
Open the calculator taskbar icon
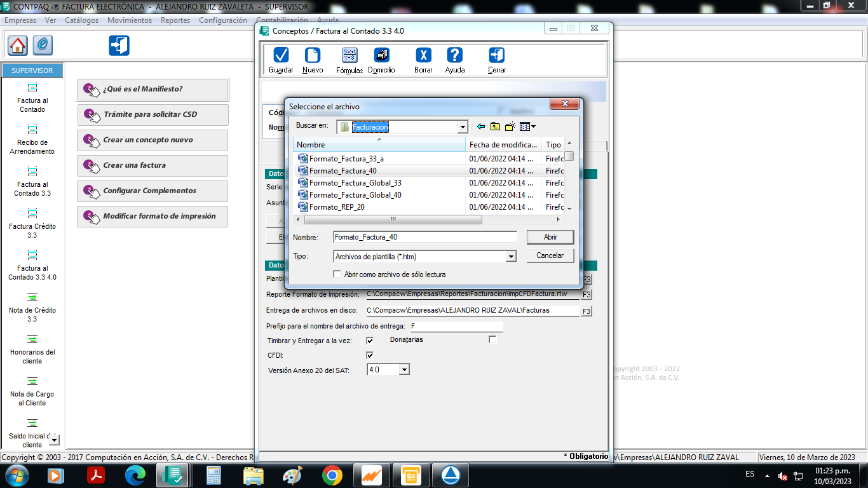click(214, 475)
